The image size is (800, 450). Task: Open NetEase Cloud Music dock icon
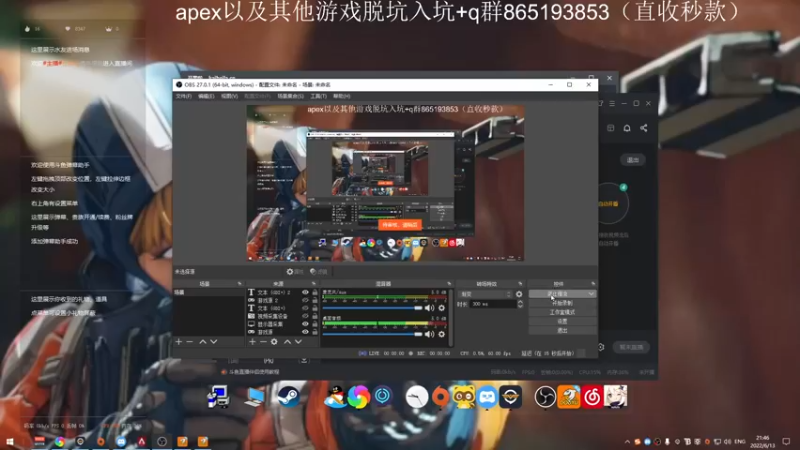pyautogui.click(x=592, y=396)
